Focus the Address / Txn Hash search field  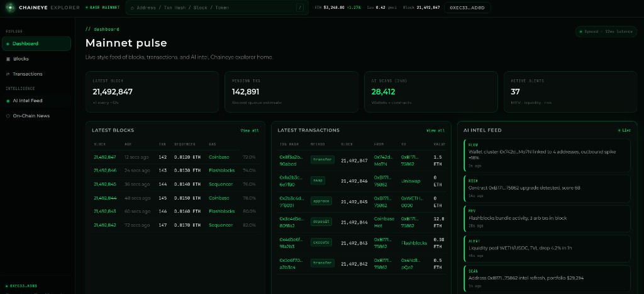(x=217, y=8)
